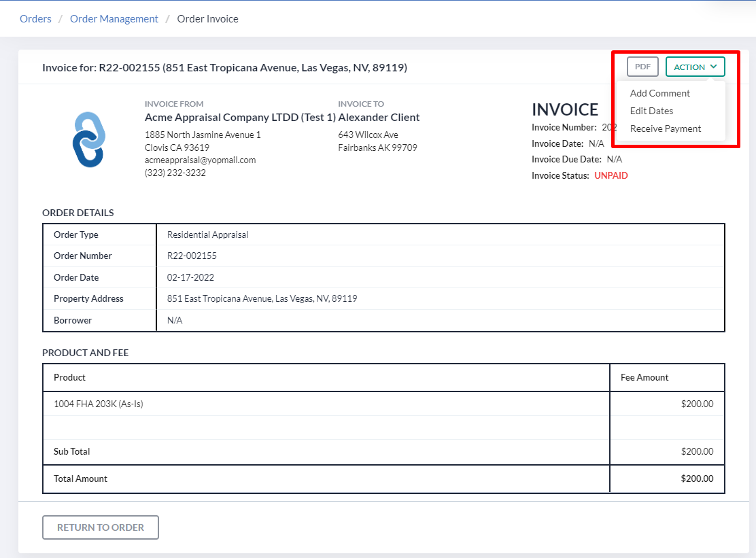This screenshot has height=558, width=756.
Task: Go to Order Management breadcrumb
Action: (x=114, y=19)
